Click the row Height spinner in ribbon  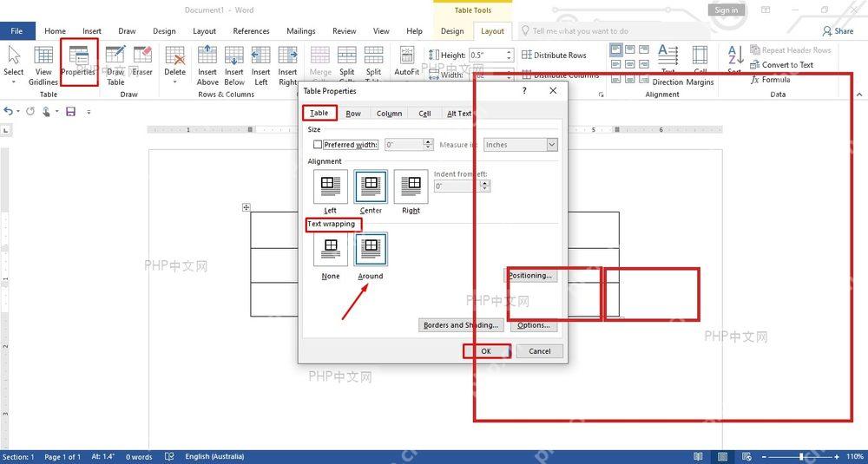(x=509, y=55)
